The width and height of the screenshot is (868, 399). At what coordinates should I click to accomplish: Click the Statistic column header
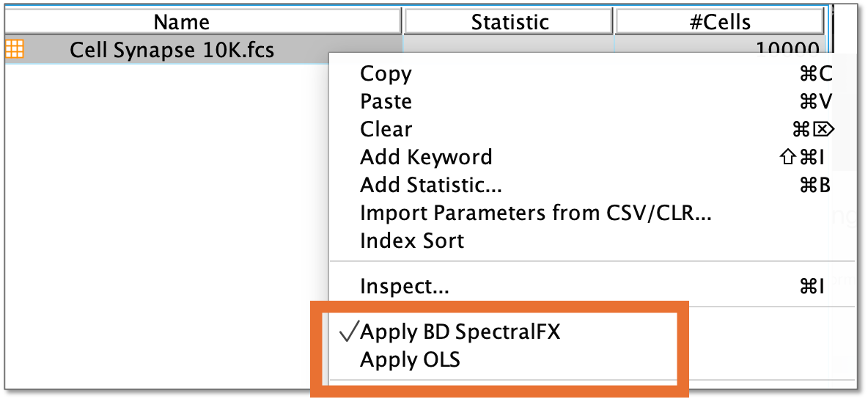click(510, 22)
